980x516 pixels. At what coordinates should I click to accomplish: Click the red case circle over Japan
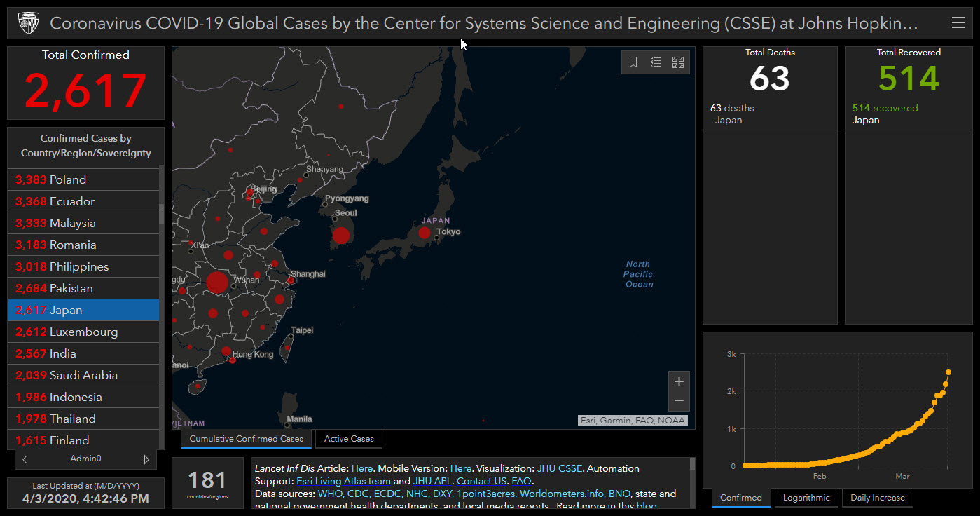click(425, 233)
